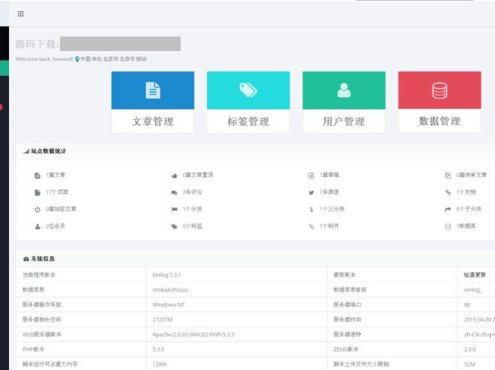Image resolution: width=495 pixels, height=370 pixels.
Task: Click the Twitter bird icon for 1条微语
Action: 311,192
